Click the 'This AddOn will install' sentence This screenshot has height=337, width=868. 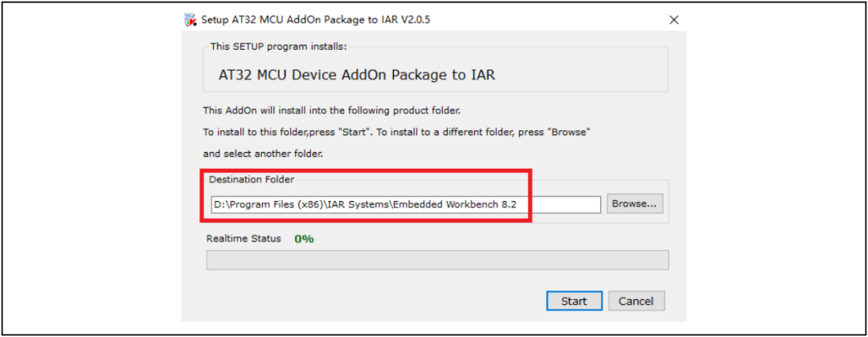click(x=332, y=111)
